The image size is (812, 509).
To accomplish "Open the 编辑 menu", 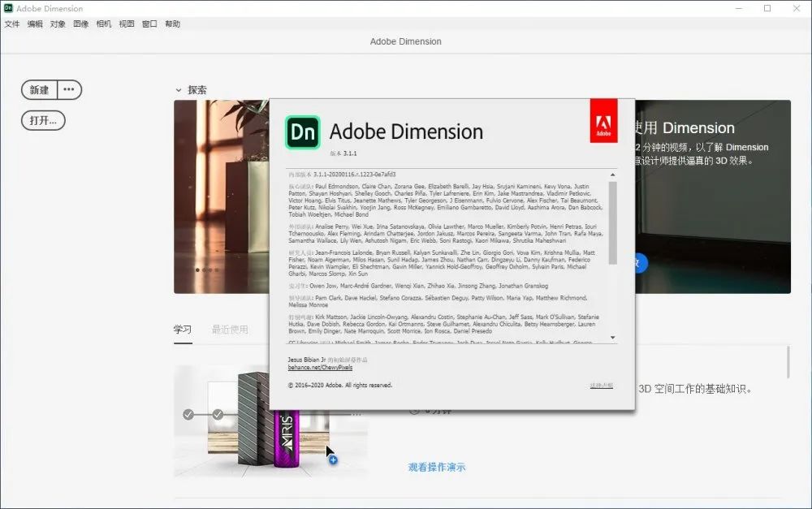I will 35,24.
